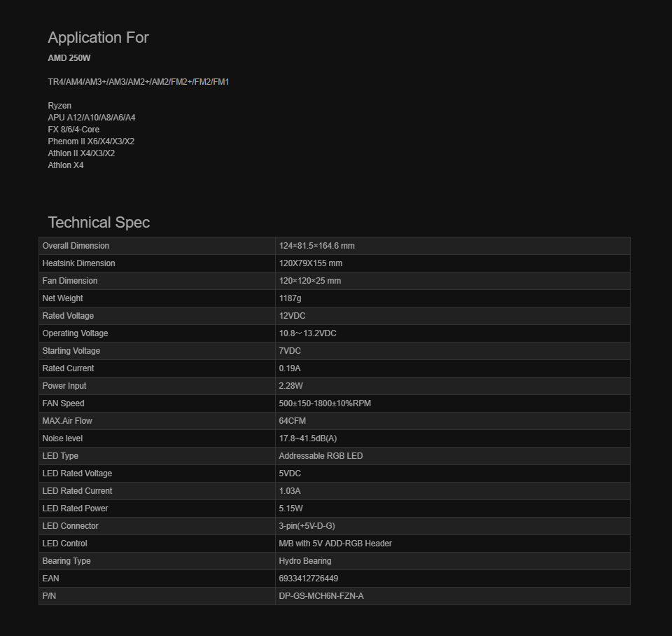Screen dimensions: 672x636
Task: Select the 124×81.5×164.6 mm value
Action: [x=316, y=246]
